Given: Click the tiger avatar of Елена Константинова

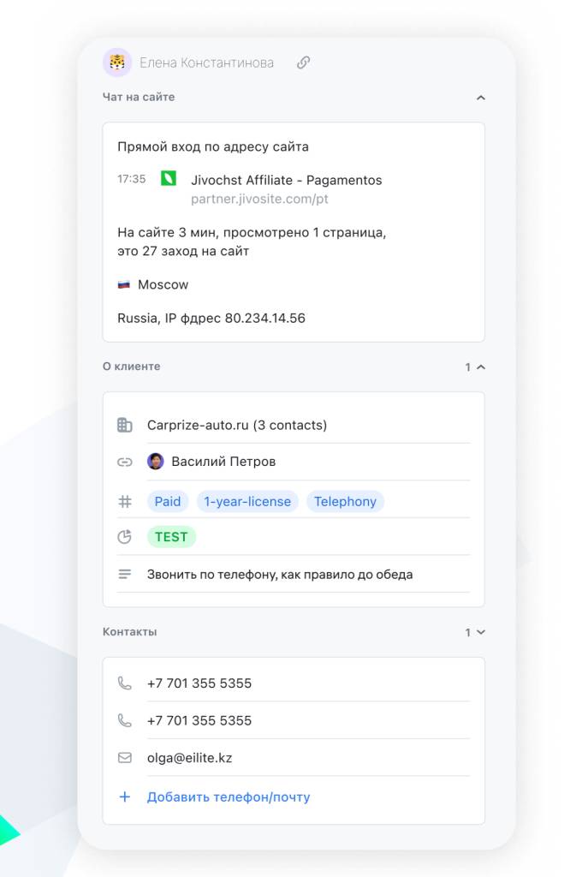Looking at the screenshot, I should click(117, 63).
